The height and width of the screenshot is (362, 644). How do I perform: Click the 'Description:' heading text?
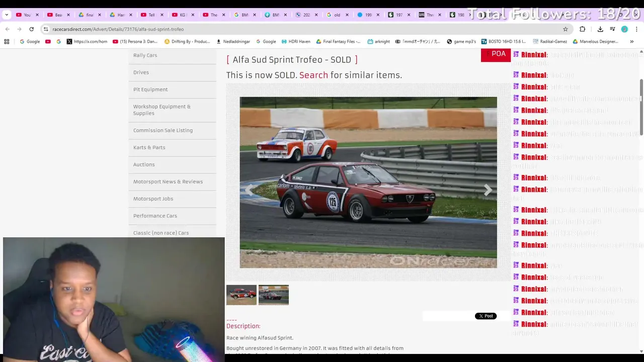(244, 326)
